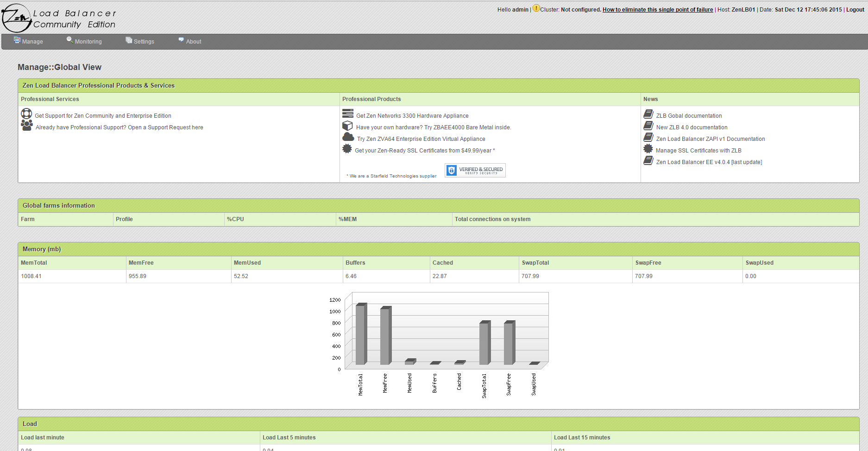Click the memory bar chart image

pos(439,345)
